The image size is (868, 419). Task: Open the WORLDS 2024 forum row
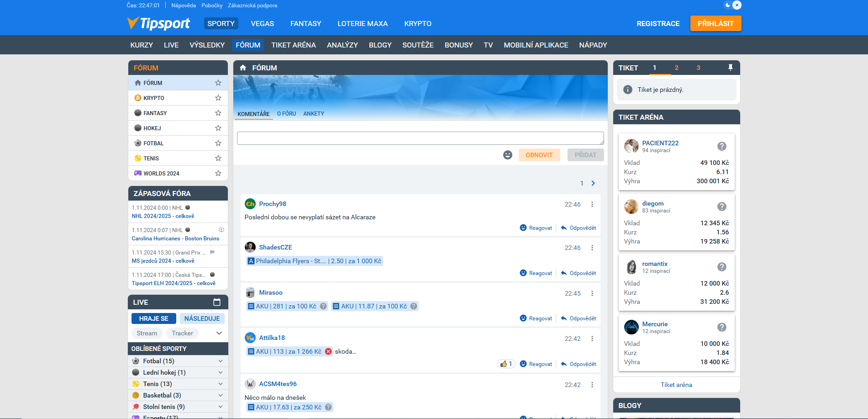click(178, 173)
